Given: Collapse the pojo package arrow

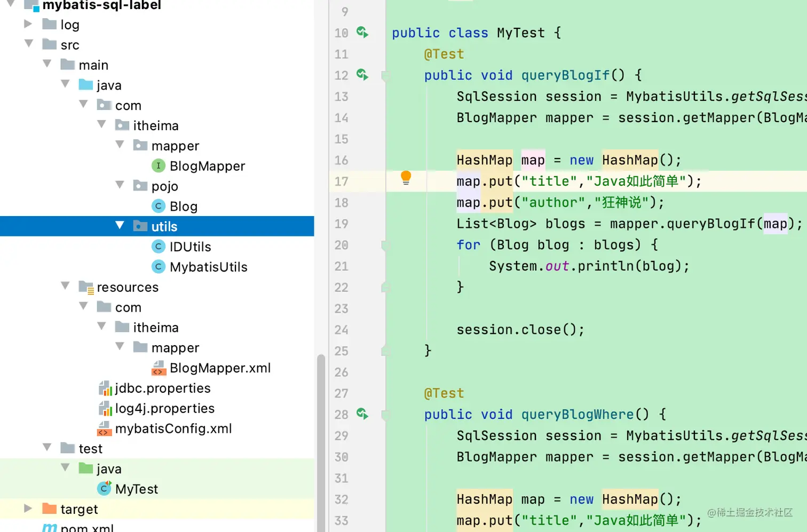Looking at the screenshot, I should 120,185.
